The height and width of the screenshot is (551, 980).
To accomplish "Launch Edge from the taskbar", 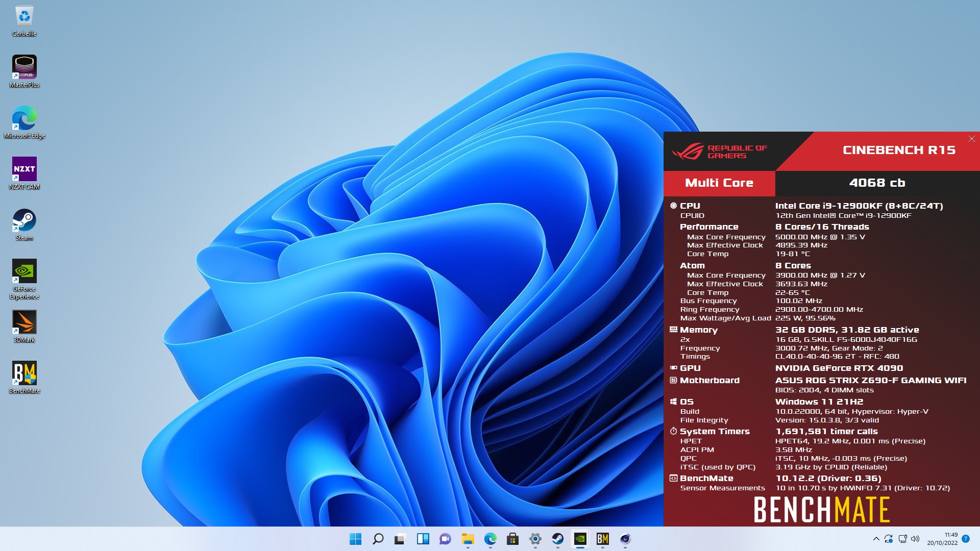I will [490, 539].
